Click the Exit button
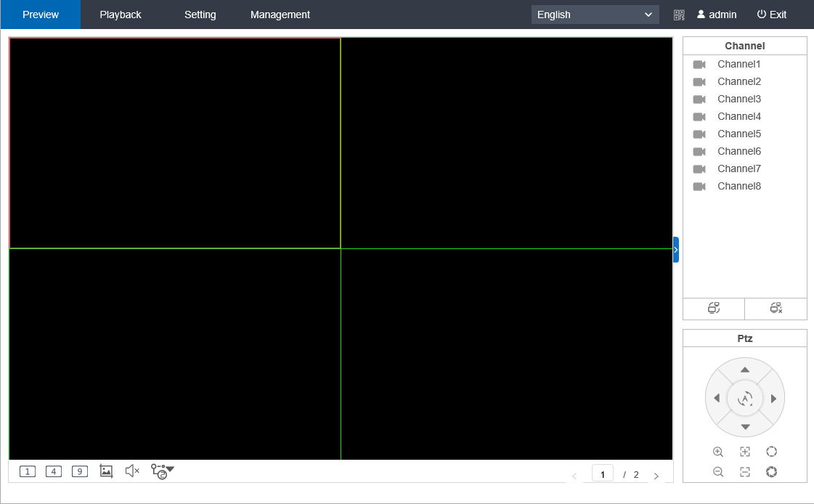The height and width of the screenshot is (504, 814). pyautogui.click(x=771, y=15)
